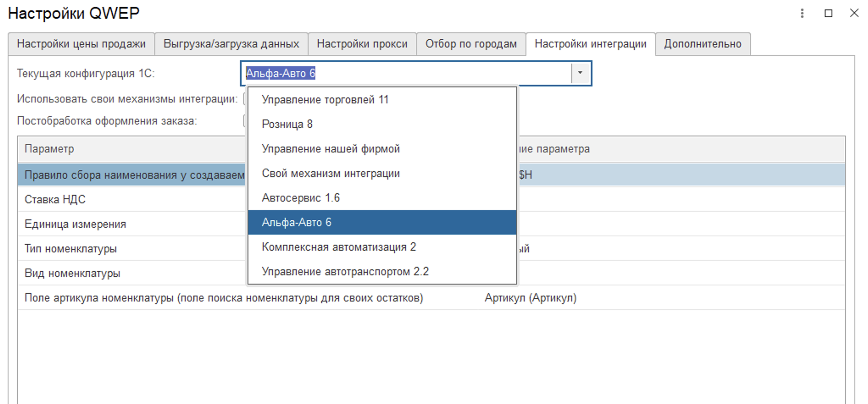Click the parameter value column header
Screen dimensions: 868x404
coord(682,149)
